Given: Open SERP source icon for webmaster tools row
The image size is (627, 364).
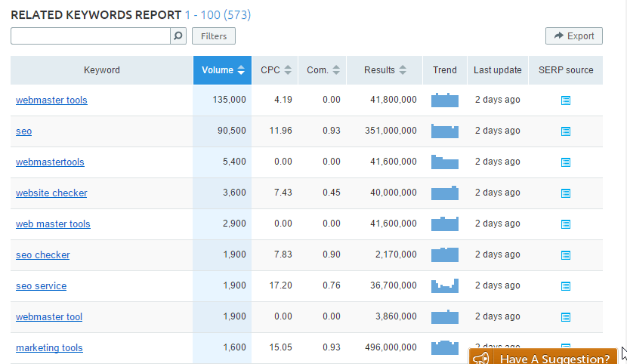Looking at the screenshot, I should tap(565, 100).
